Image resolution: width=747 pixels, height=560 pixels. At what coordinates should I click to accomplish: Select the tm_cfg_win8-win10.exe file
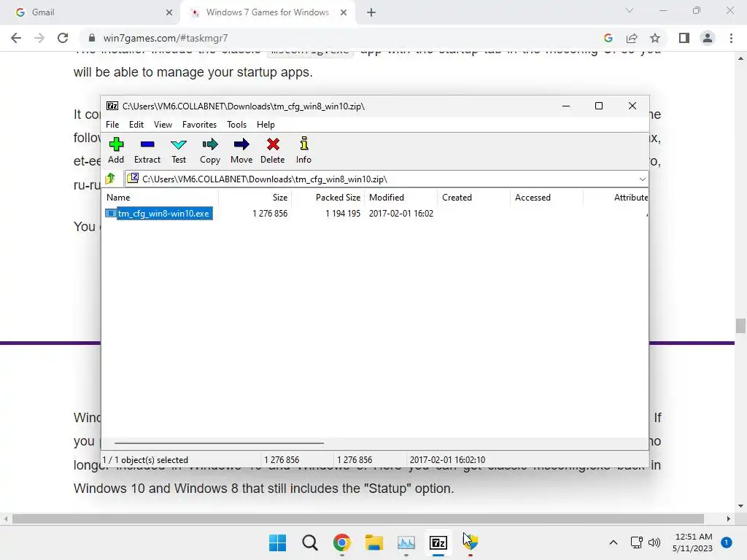point(158,214)
